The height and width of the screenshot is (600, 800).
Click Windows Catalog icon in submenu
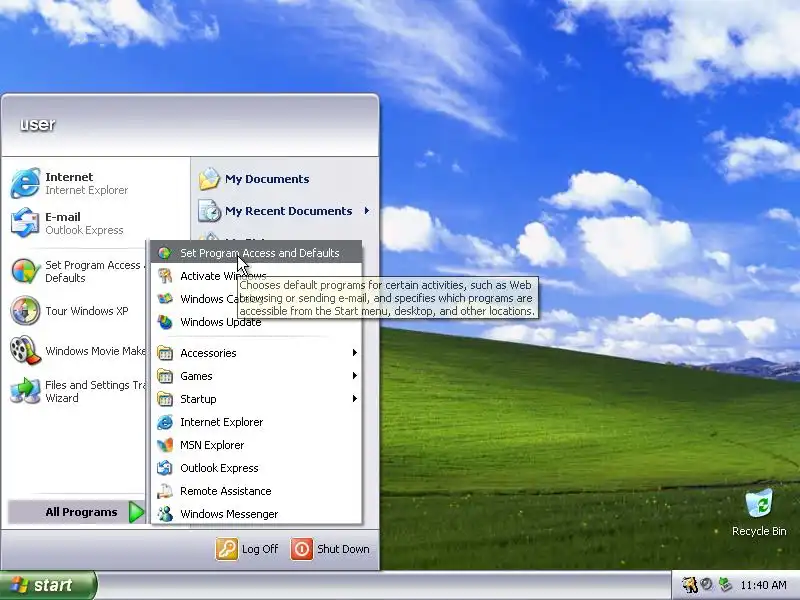tap(165, 299)
